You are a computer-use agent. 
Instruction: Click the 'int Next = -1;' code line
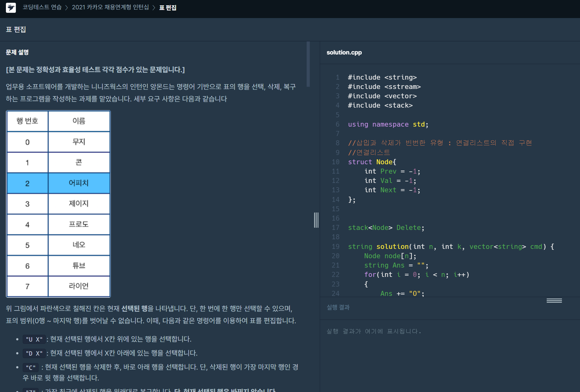(392, 190)
